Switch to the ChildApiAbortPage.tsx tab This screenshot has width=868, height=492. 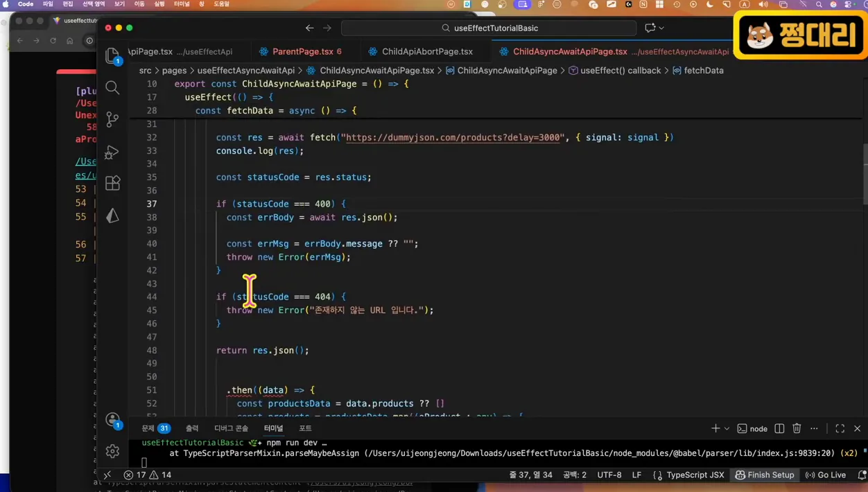pos(427,51)
